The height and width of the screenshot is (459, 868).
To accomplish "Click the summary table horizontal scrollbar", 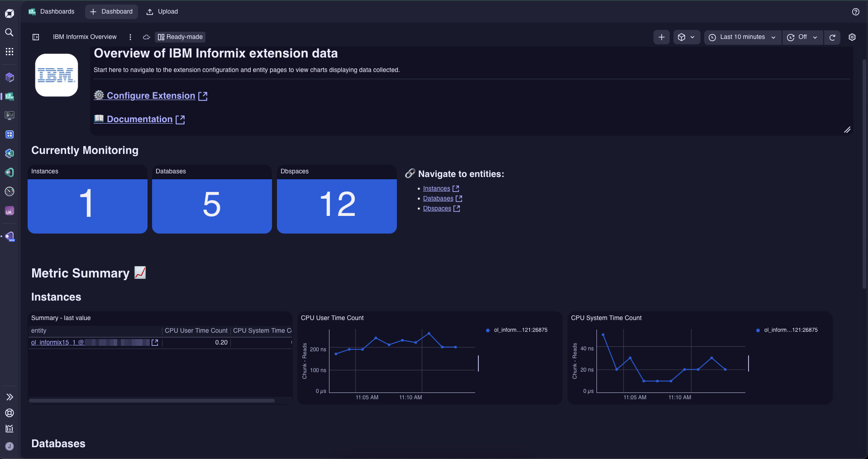I will pyautogui.click(x=152, y=401).
